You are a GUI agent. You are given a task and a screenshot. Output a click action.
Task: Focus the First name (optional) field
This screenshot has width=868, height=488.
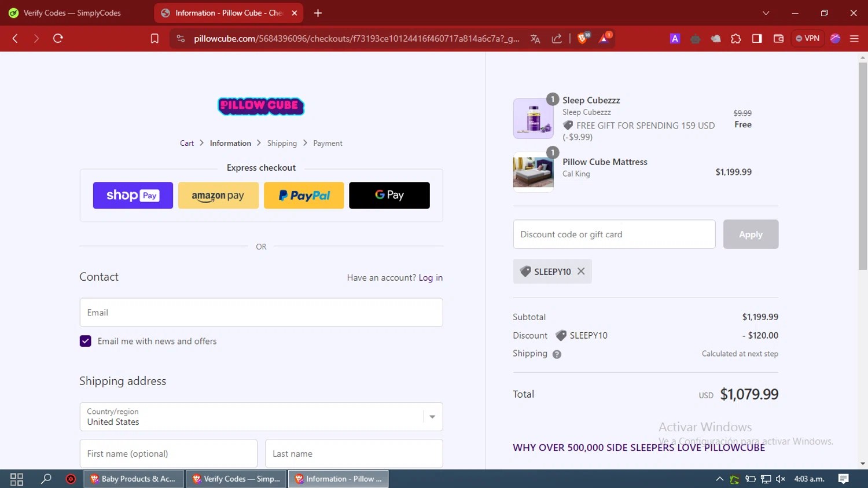coord(168,454)
